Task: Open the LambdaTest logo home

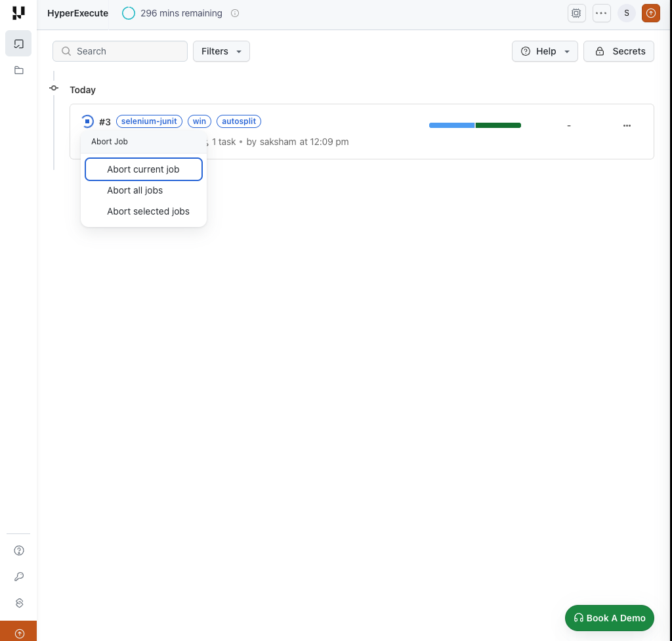Action: pyautogui.click(x=18, y=13)
